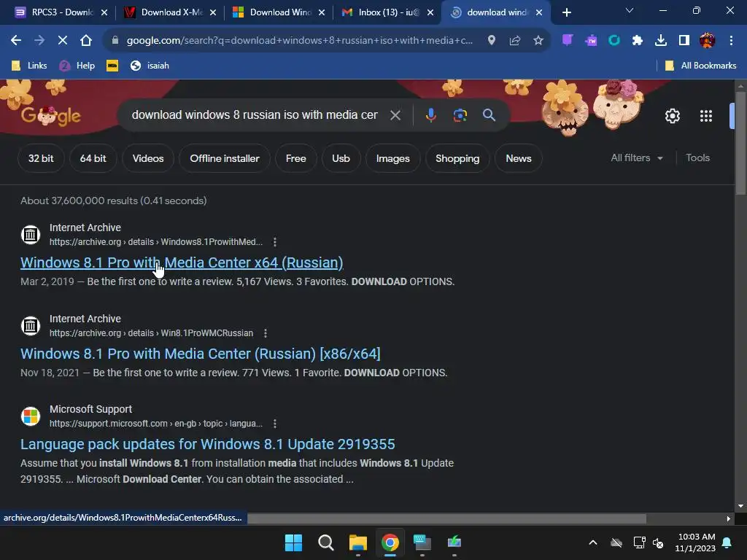Screen dimensions: 747x560
Task: Open the tab search chevron in title bar
Action: click(x=630, y=10)
